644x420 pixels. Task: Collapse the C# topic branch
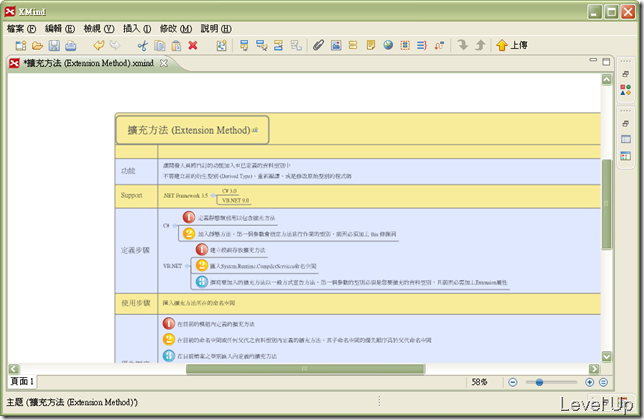[175, 225]
